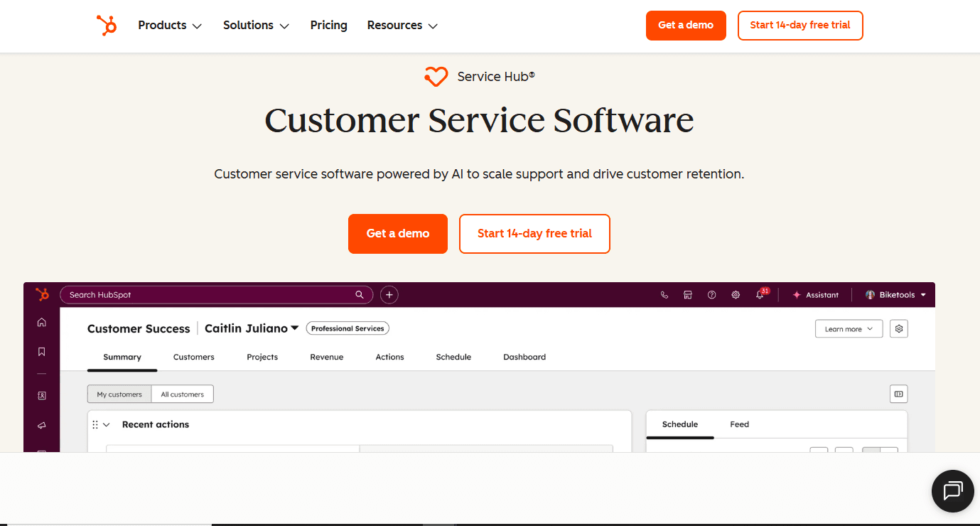Click the HubSpot sprocket logo in the navbar
The width and height of the screenshot is (980, 526).
click(107, 26)
